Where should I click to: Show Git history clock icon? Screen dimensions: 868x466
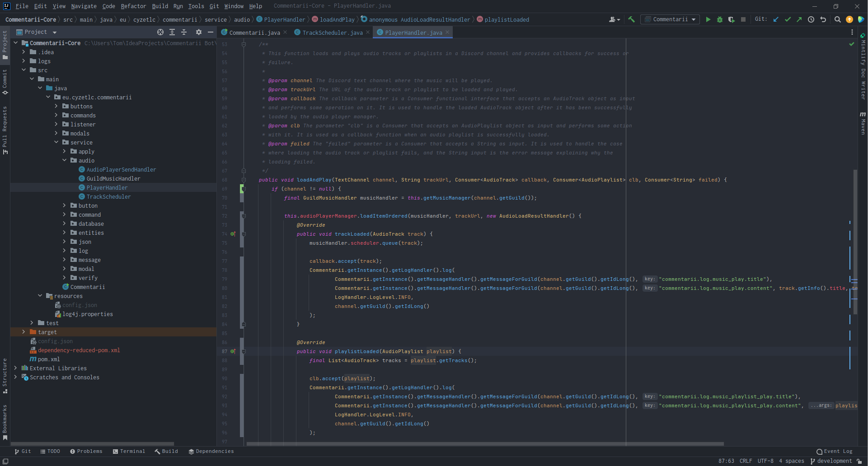coord(811,19)
